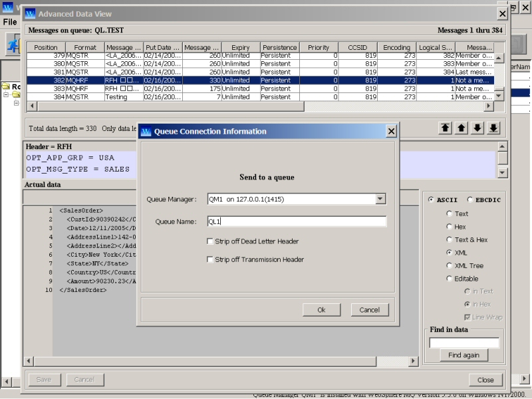Viewport: 532px width, 399px height.
Task: Click Advanced Data View title bar app icon
Action: (x=30, y=14)
